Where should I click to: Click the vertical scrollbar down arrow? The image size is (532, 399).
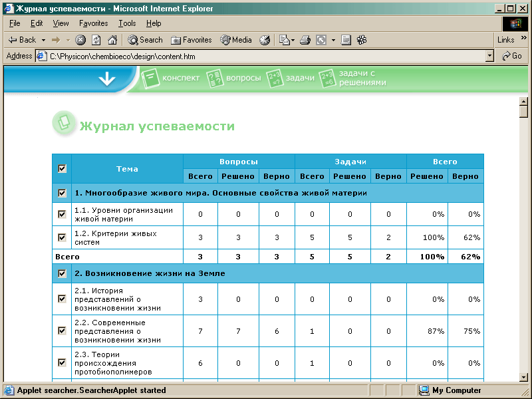[x=523, y=377]
